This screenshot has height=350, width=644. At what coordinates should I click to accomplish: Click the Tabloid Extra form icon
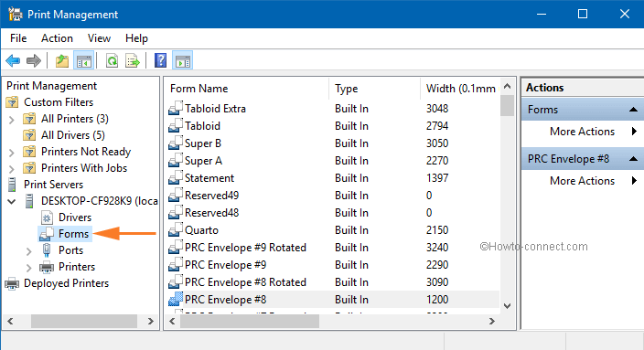(176, 109)
